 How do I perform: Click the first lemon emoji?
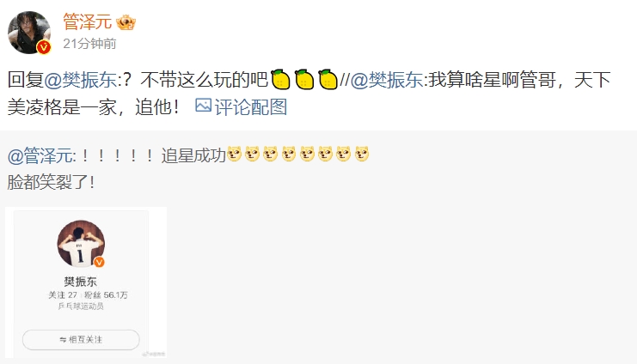click(280, 79)
